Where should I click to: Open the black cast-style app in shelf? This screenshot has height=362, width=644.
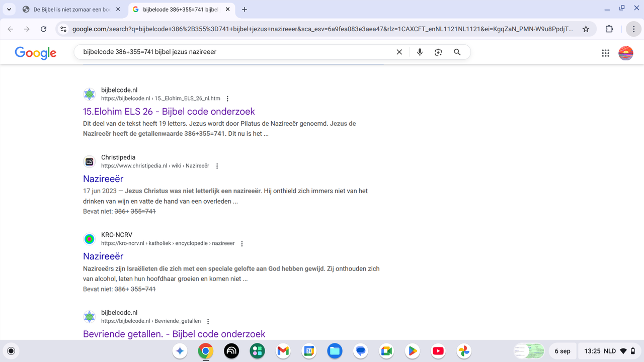coord(231,351)
